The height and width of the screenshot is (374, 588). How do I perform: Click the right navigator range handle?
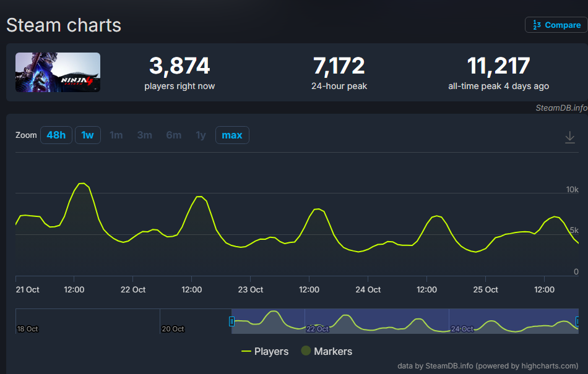point(578,321)
